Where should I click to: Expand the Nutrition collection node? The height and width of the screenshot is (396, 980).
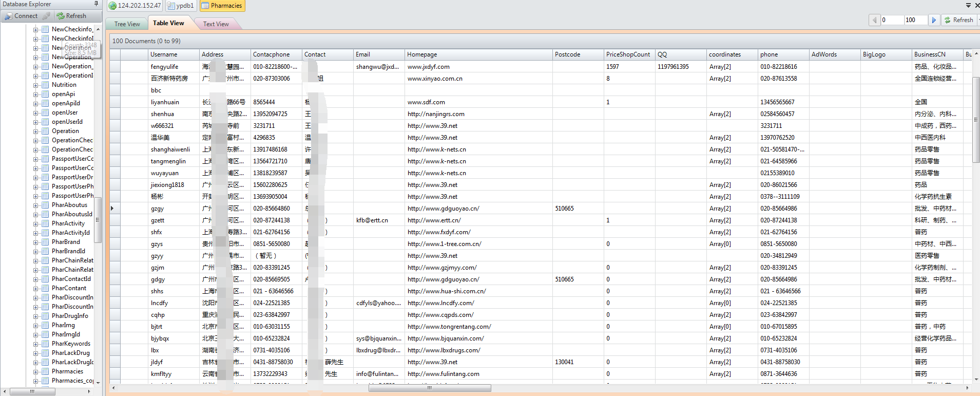36,85
